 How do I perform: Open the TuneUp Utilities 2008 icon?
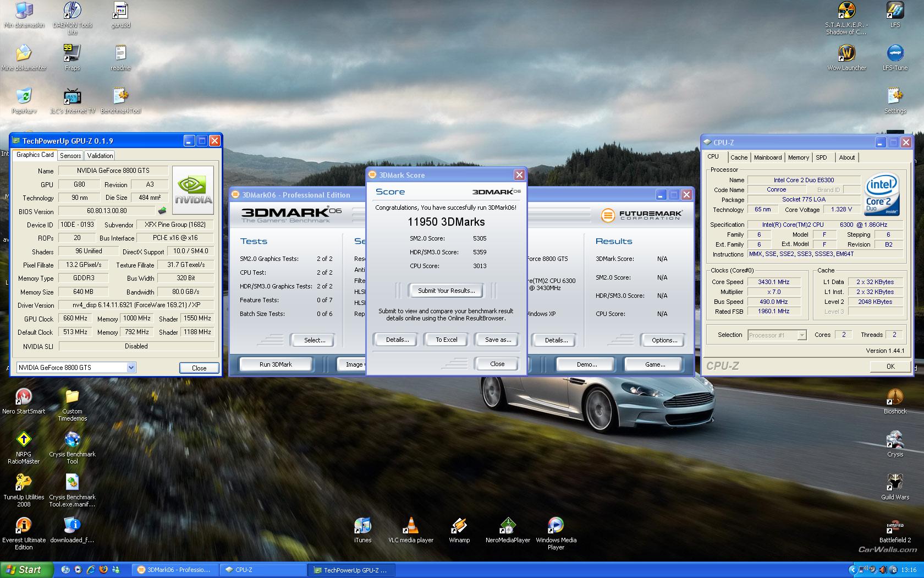[x=24, y=490]
